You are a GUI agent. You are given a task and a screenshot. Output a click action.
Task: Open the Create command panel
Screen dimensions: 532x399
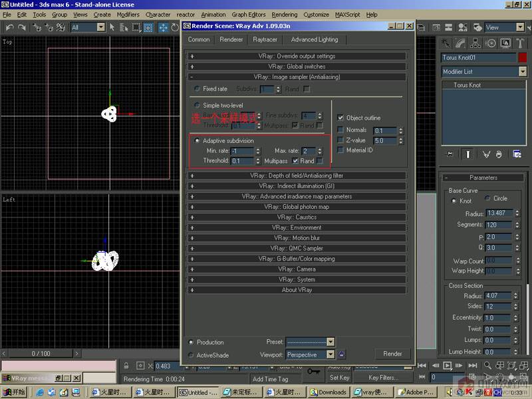446,43
